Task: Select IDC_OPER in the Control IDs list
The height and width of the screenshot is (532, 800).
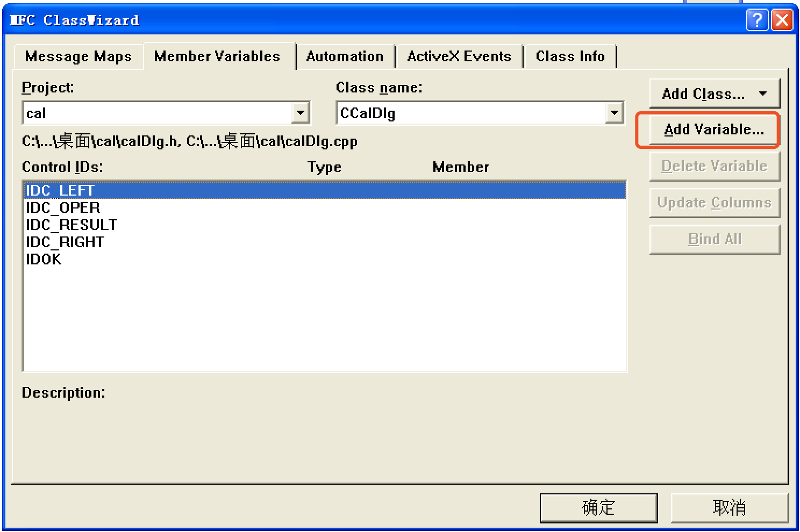Action: [x=63, y=207]
